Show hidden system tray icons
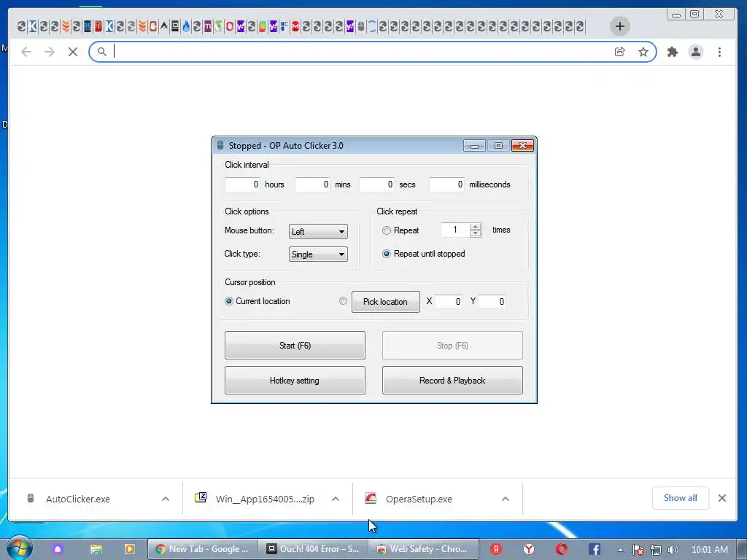 click(x=620, y=550)
